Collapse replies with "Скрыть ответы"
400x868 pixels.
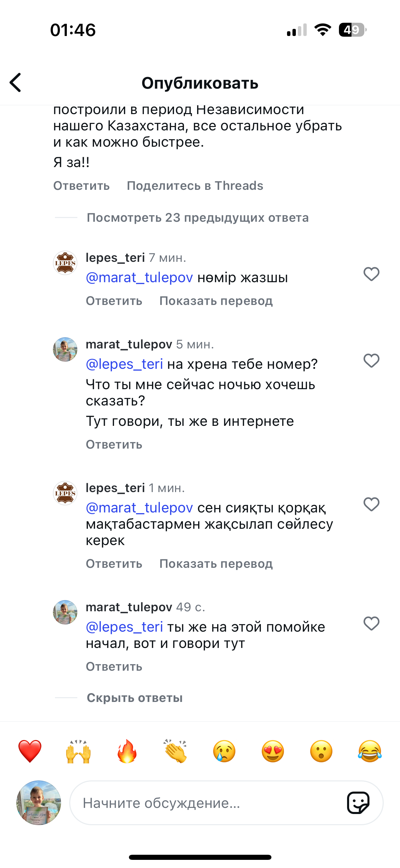click(x=135, y=698)
